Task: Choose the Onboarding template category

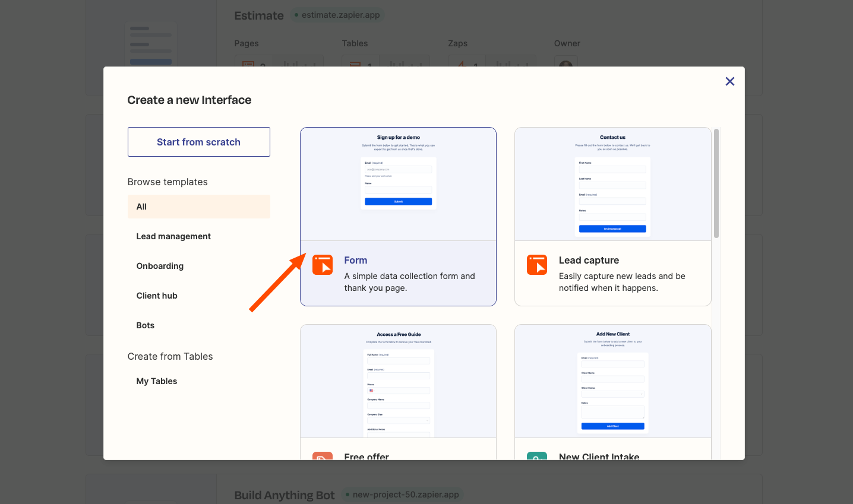Action: point(199,266)
